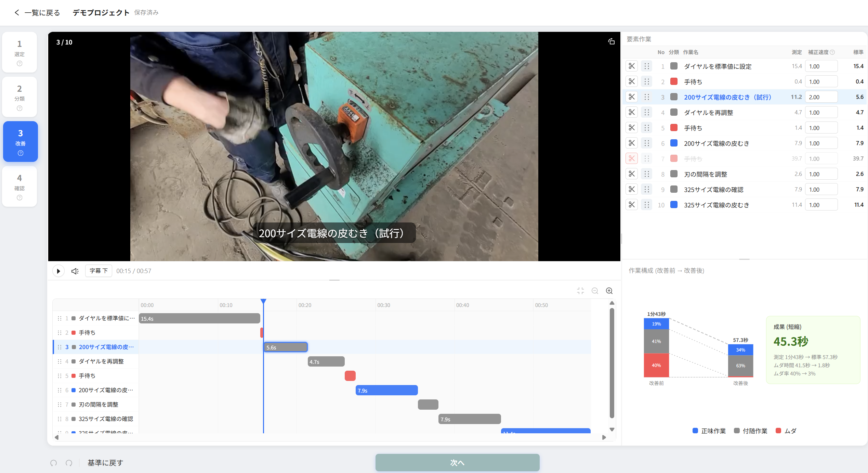Screen dimensions: 868x473
Task: Grab drag handle of ダイヤルを標準値に設定 row
Action: tap(647, 66)
